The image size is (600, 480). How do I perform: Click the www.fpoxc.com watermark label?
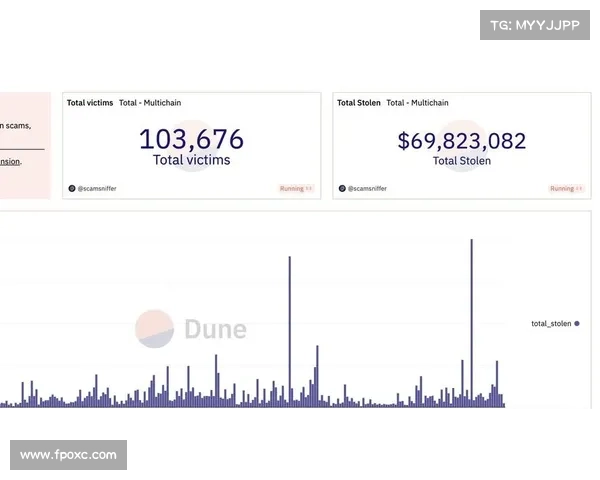(x=68, y=455)
